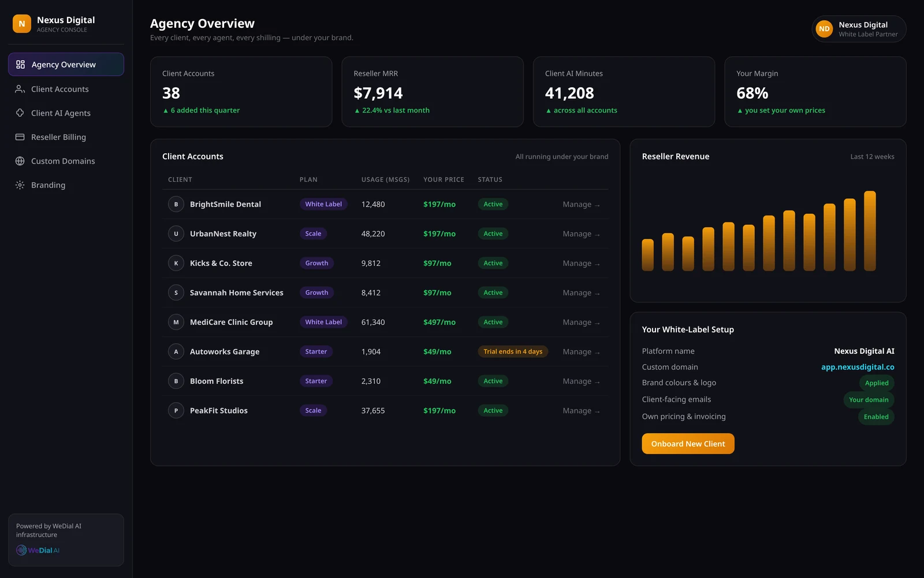The image size is (924, 578).
Task: Click MediCare Clinic Group's M avatar
Action: point(176,322)
